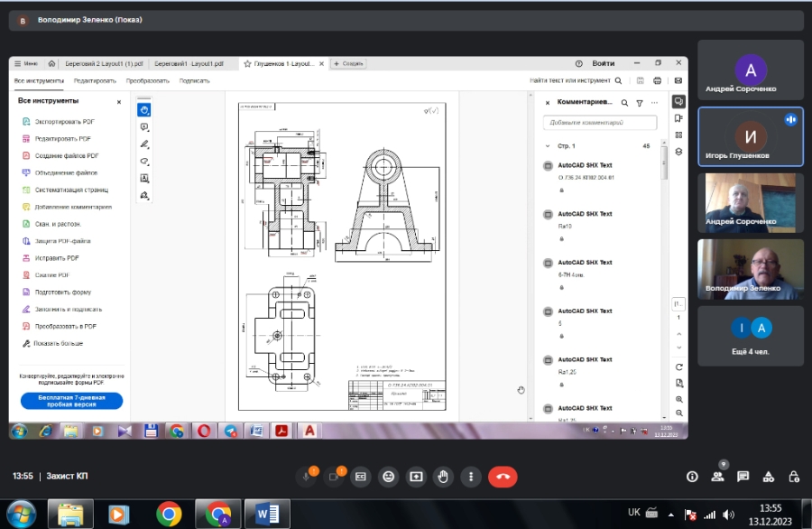Toggle the microphone in the meeting bar
The height and width of the screenshot is (529, 812).
point(307,476)
